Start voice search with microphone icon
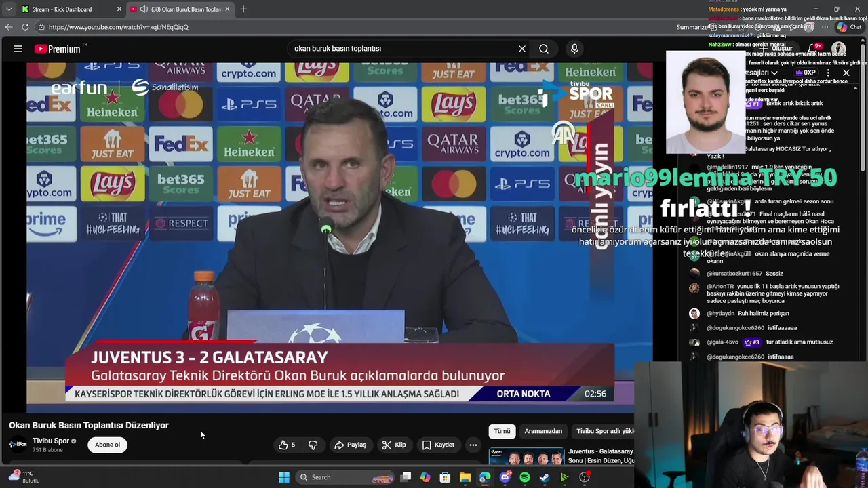The image size is (868, 488). pyautogui.click(x=574, y=49)
